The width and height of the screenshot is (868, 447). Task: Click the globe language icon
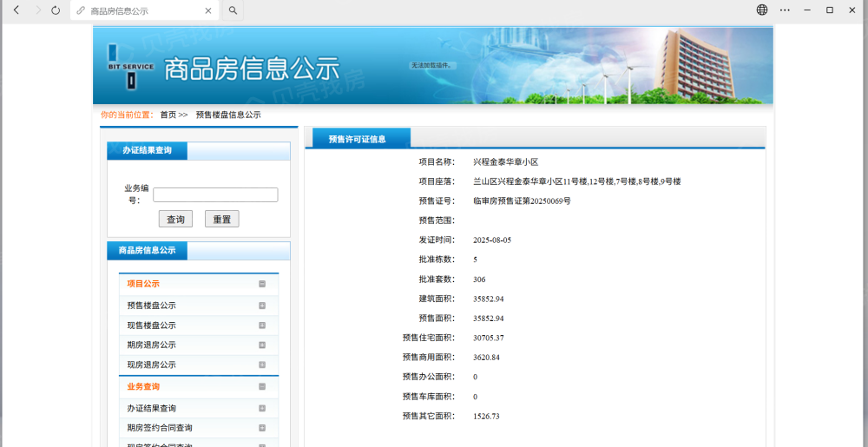762,10
